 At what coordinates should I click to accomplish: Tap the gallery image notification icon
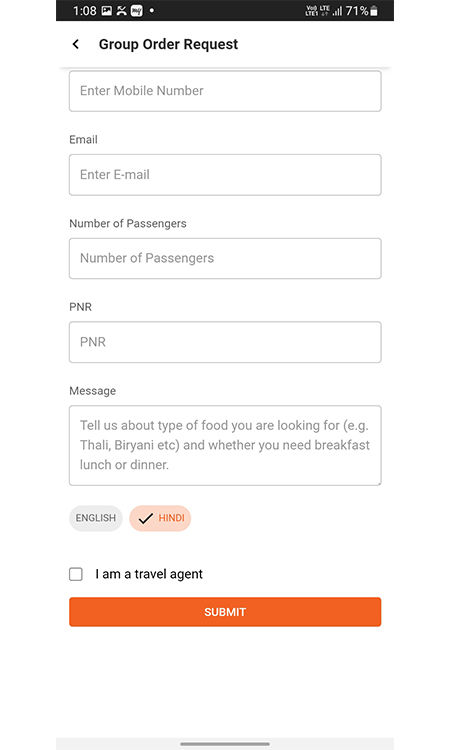(x=107, y=11)
